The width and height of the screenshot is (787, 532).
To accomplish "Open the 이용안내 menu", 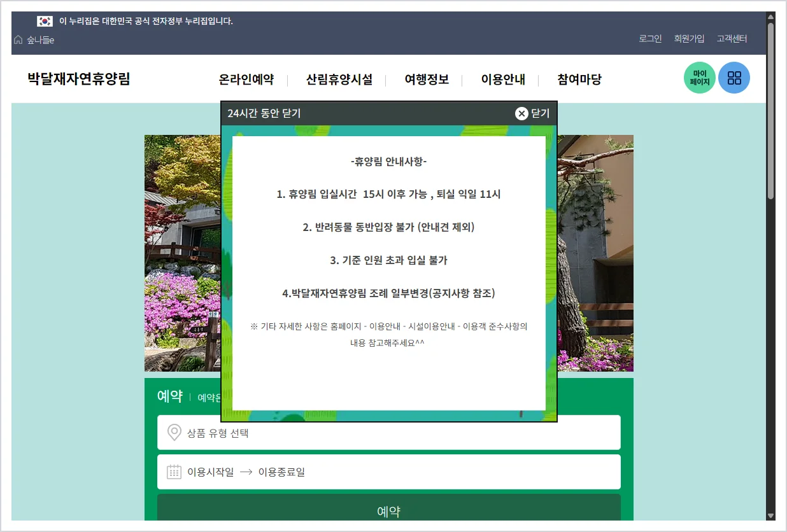I will coord(503,80).
